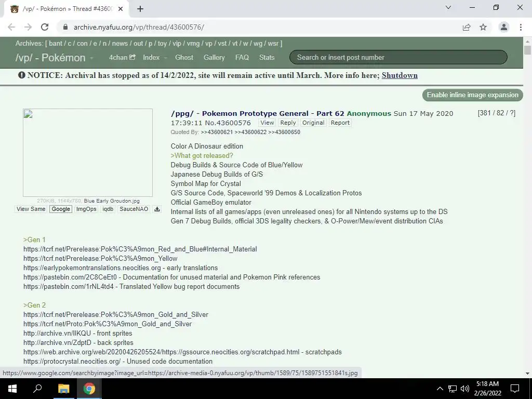Open the Blue Early Groudon.jpg filename link

tap(112, 201)
